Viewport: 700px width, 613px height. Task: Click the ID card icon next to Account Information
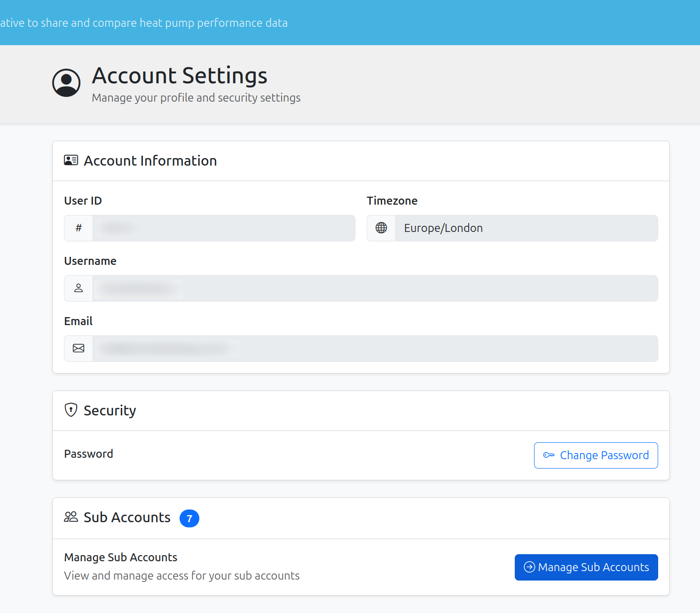tap(71, 160)
